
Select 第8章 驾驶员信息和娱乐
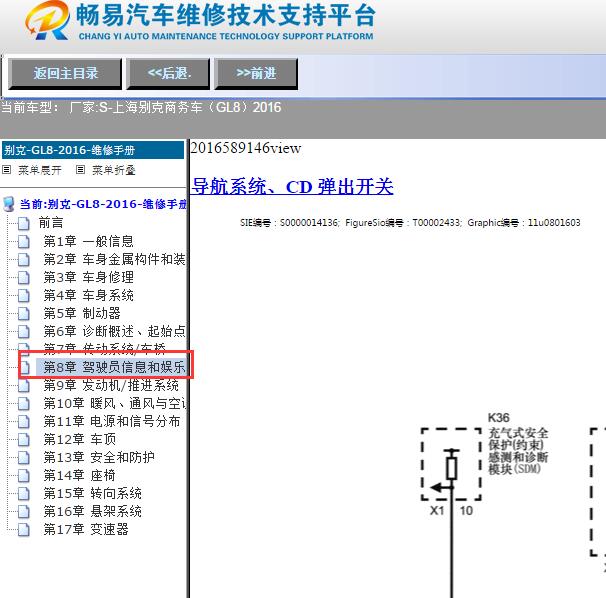[111, 367]
